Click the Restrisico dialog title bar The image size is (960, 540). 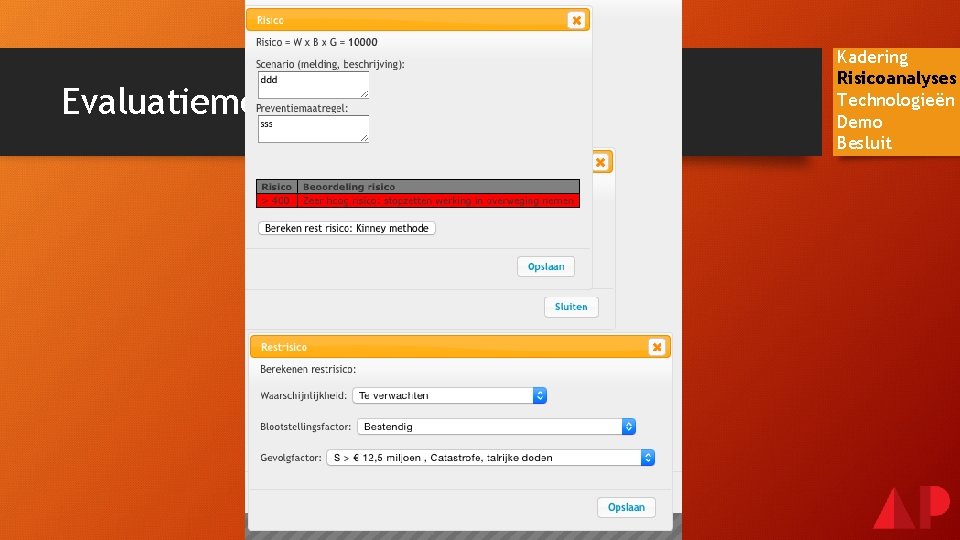[x=460, y=347]
